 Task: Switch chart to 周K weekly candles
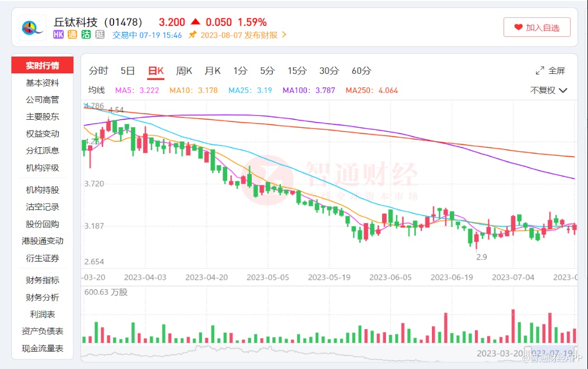point(184,71)
